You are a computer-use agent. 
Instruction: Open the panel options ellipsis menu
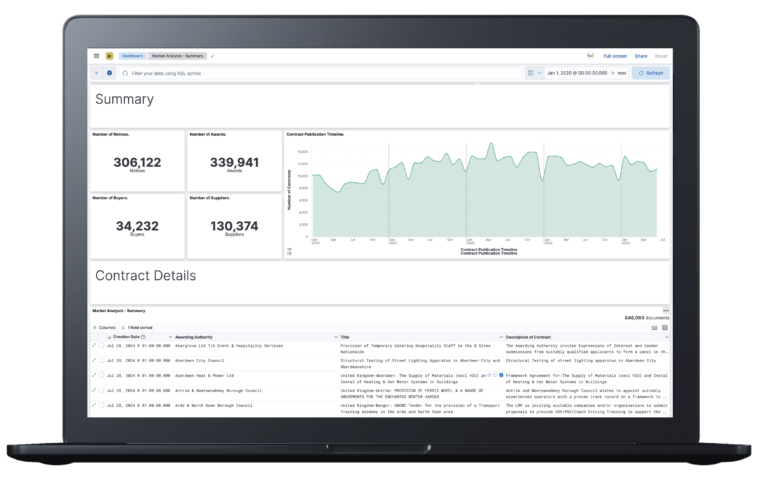pyautogui.click(x=666, y=310)
